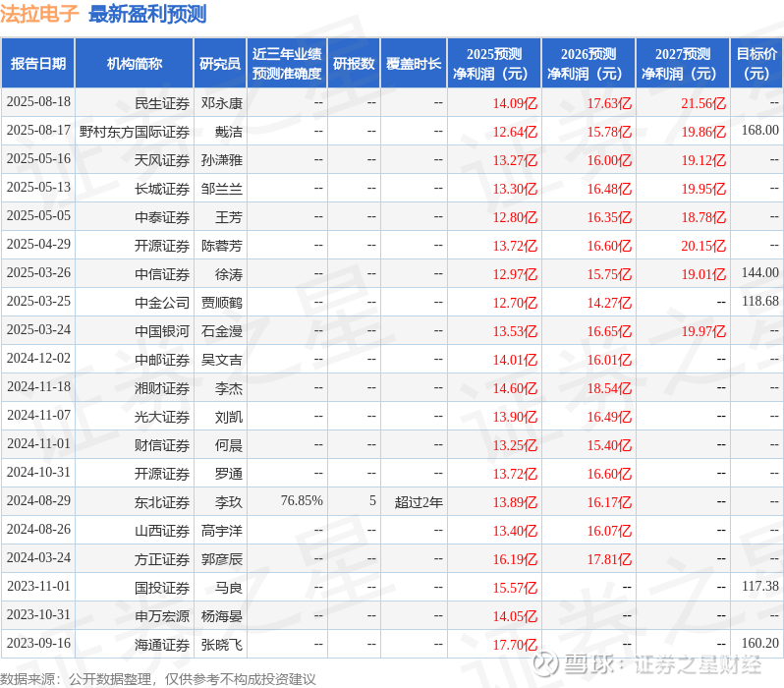This screenshot has height=688, width=784.
Task: Select the value 13.27亿
Action: pos(515,160)
